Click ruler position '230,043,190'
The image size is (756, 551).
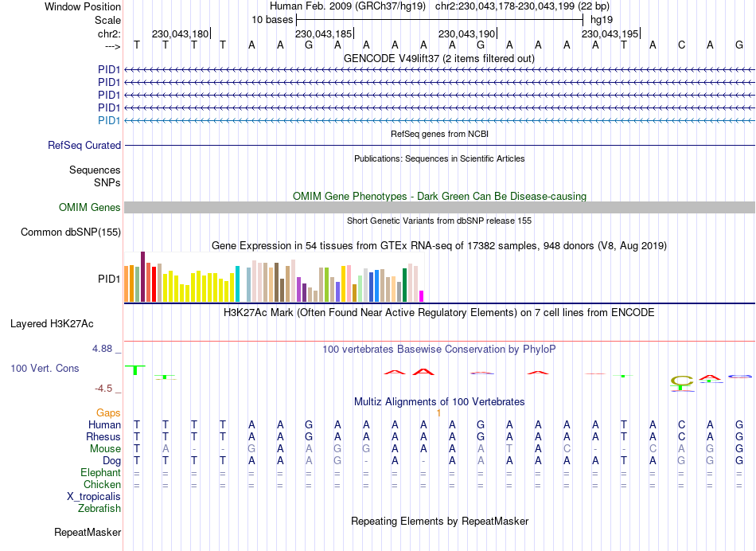[466, 33]
